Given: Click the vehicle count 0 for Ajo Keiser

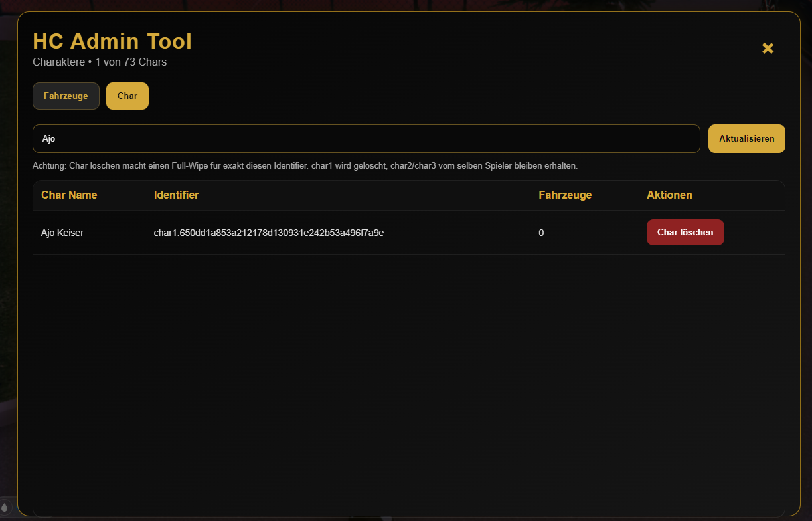Looking at the screenshot, I should 541,233.
